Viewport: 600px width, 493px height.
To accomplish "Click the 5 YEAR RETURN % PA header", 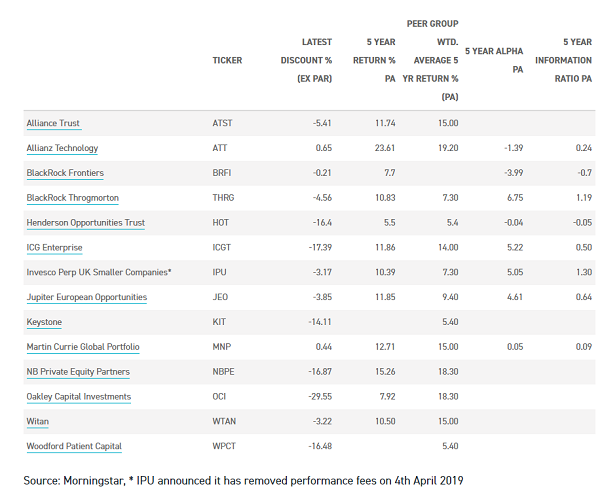I will click(x=374, y=60).
